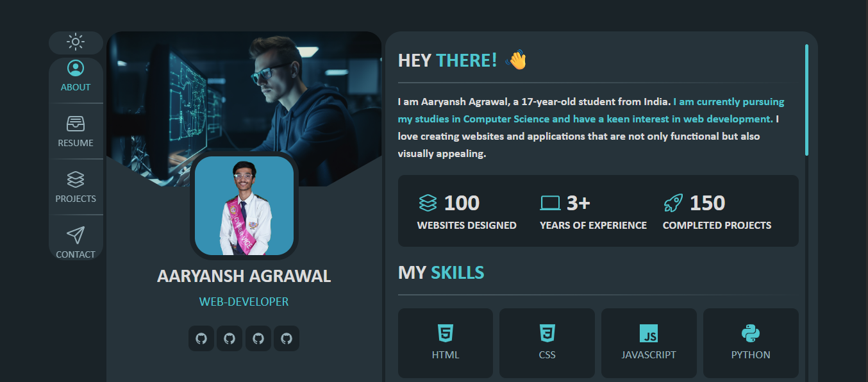Click the CSS3 skill card

[x=547, y=343]
